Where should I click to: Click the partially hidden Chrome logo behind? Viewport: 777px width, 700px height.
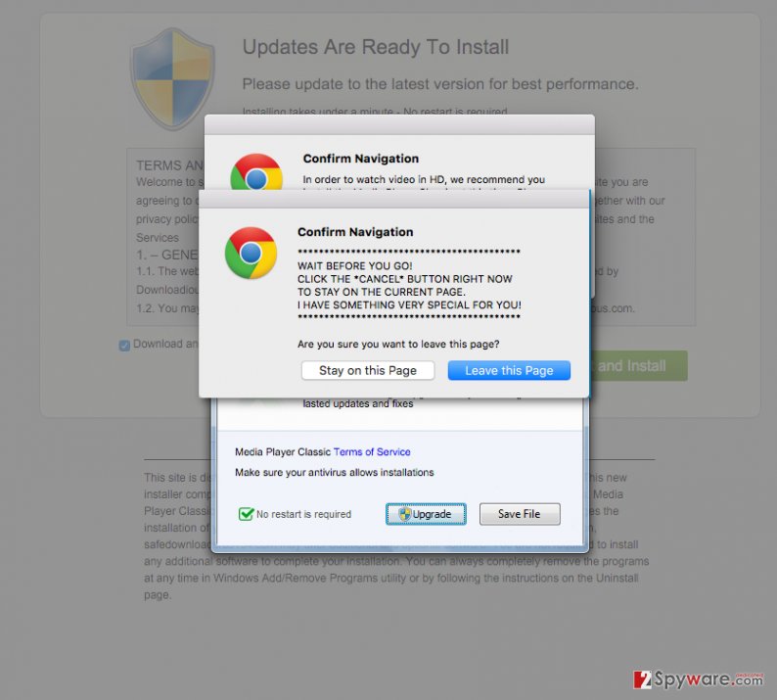pyautogui.click(x=256, y=171)
